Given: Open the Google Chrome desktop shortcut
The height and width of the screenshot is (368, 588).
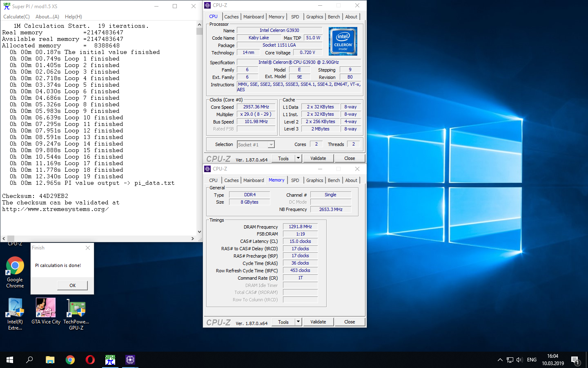Looking at the screenshot, I should pyautogui.click(x=15, y=272).
